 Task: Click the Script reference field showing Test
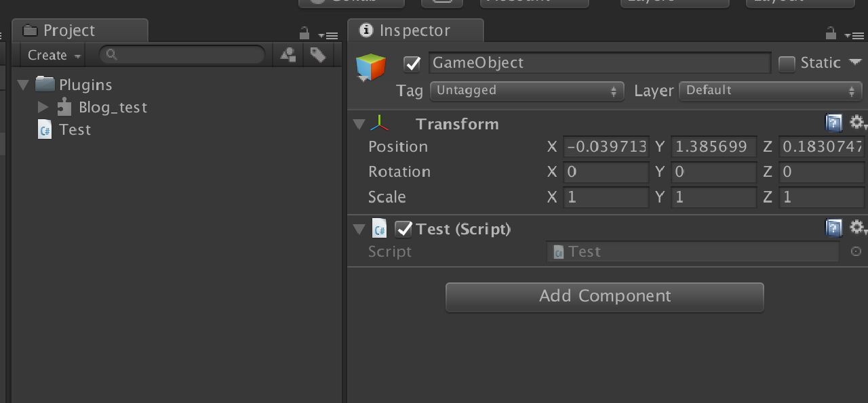[693, 251]
